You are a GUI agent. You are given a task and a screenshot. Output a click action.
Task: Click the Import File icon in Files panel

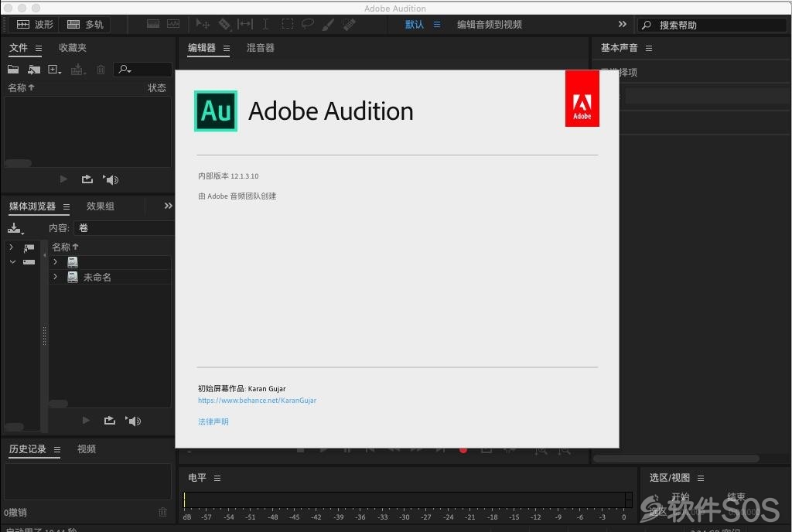pos(34,69)
